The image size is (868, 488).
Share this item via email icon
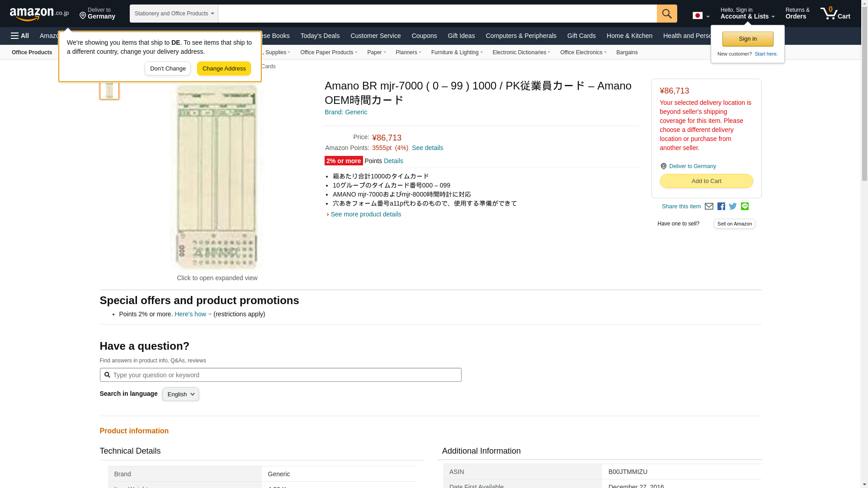tap(709, 206)
